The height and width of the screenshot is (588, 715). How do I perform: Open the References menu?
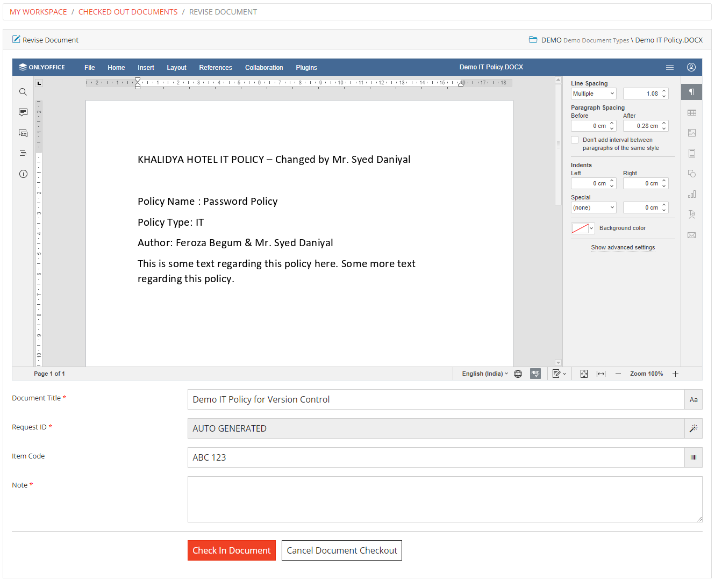(x=215, y=67)
